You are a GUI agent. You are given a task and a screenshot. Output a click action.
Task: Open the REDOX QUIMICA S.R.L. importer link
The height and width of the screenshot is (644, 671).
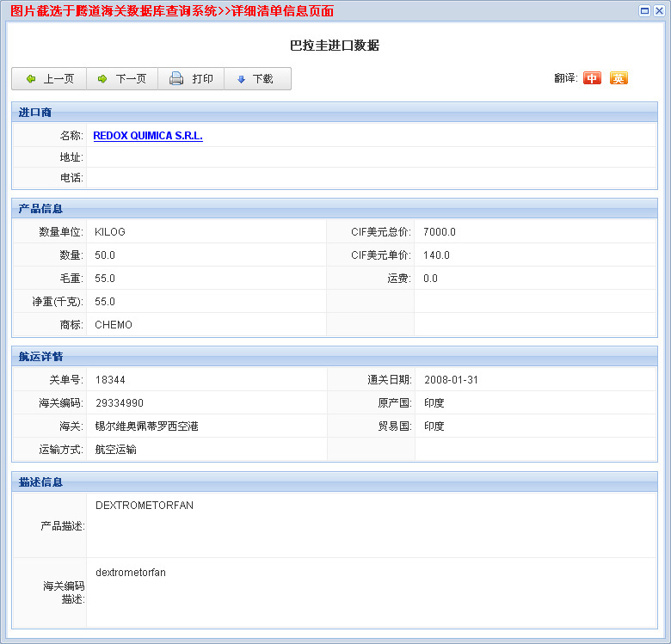148,136
